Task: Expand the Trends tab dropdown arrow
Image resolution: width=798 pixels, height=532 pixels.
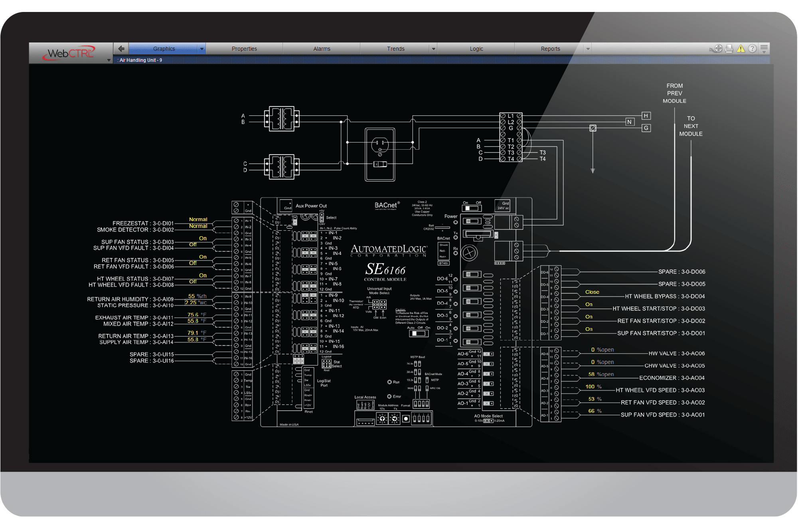Action: tap(433, 49)
